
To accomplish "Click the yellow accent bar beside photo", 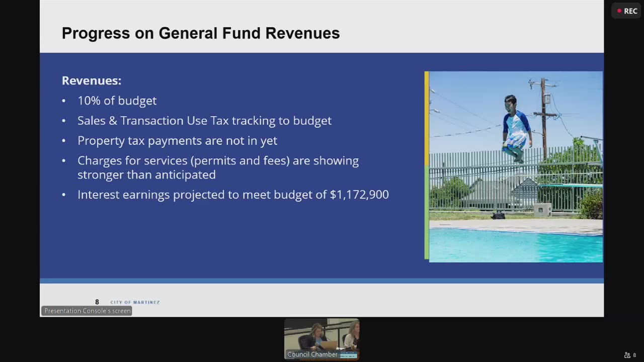I will tap(427, 119).
